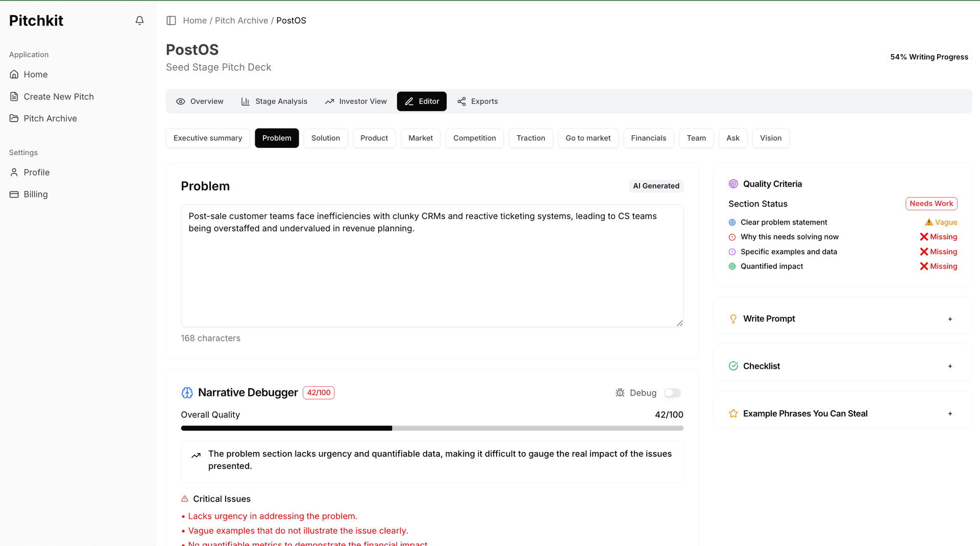The width and height of the screenshot is (980, 546).
Task: Click the Pitch Archive folder icon
Action: pyautogui.click(x=14, y=118)
